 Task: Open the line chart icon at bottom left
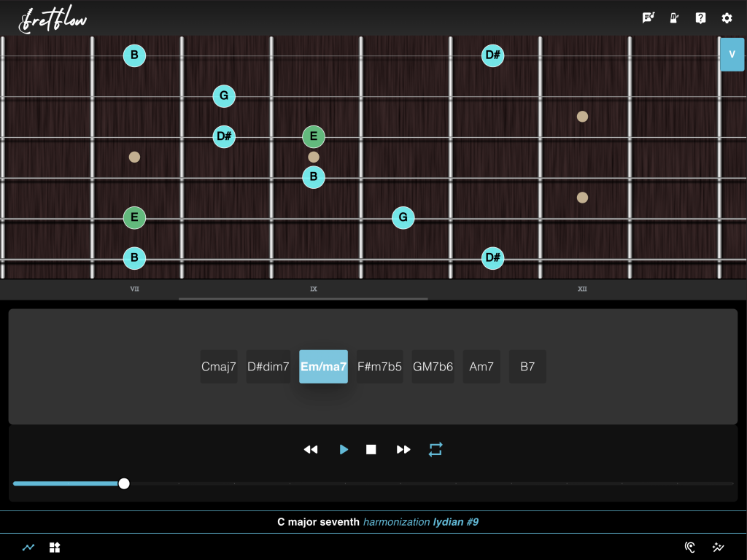(28, 548)
